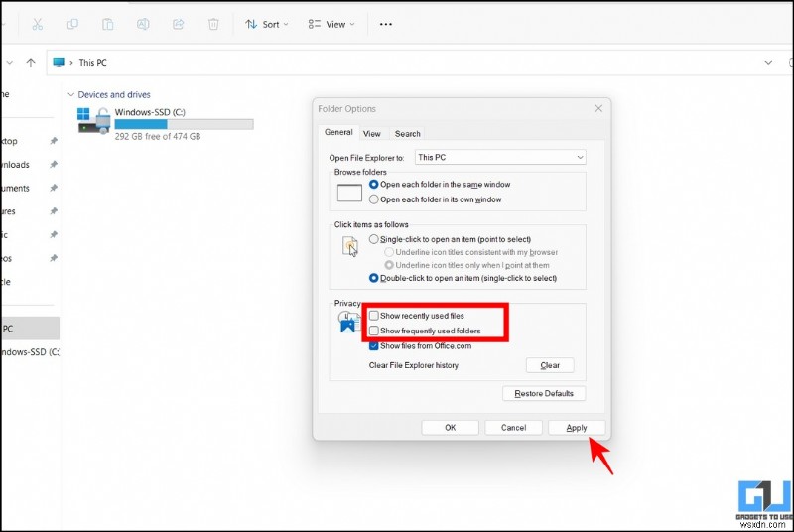
Task: Unpin the Desktop item pin icon
Action: click(x=54, y=141)
